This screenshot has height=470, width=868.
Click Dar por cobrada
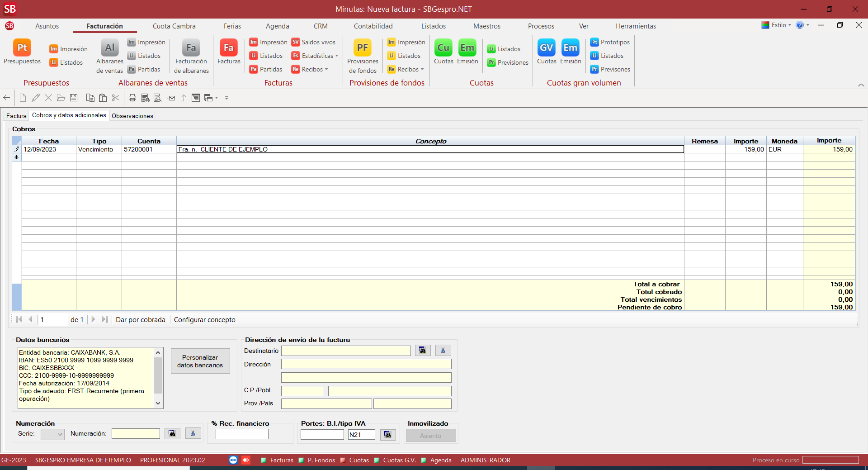tap(141, 320)
